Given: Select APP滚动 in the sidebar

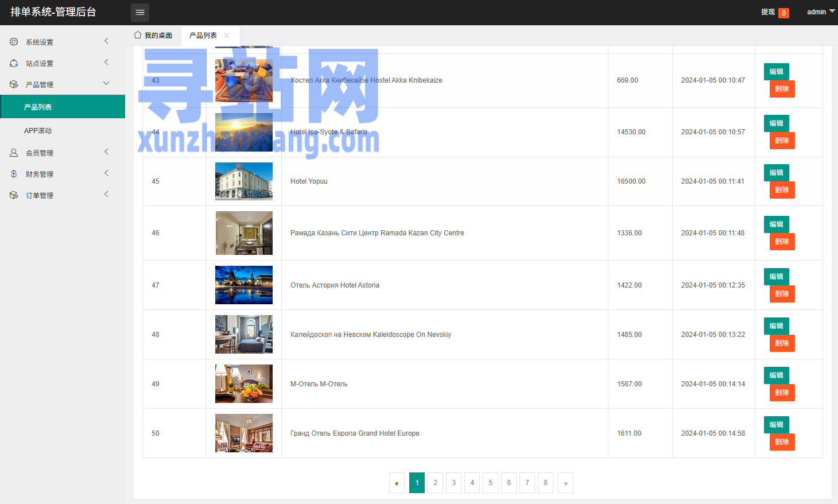Looking at the screenshot, I should click(x=38, y=131).
